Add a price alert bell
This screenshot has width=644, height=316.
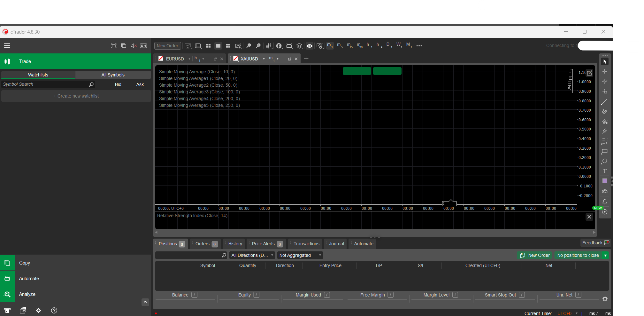(x=605, y=201)
